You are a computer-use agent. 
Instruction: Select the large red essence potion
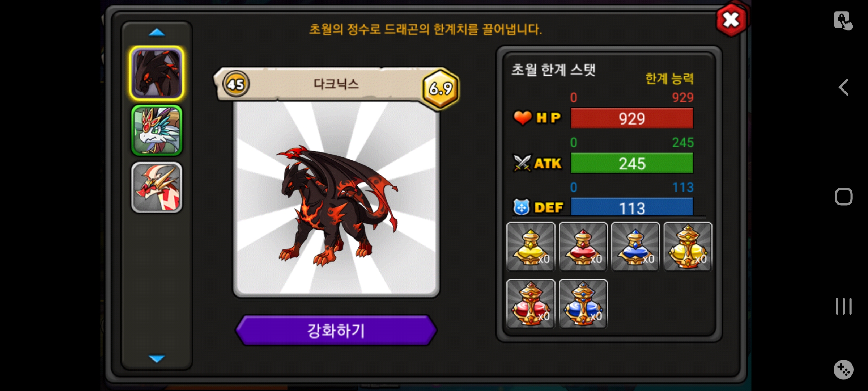point(531,304)
